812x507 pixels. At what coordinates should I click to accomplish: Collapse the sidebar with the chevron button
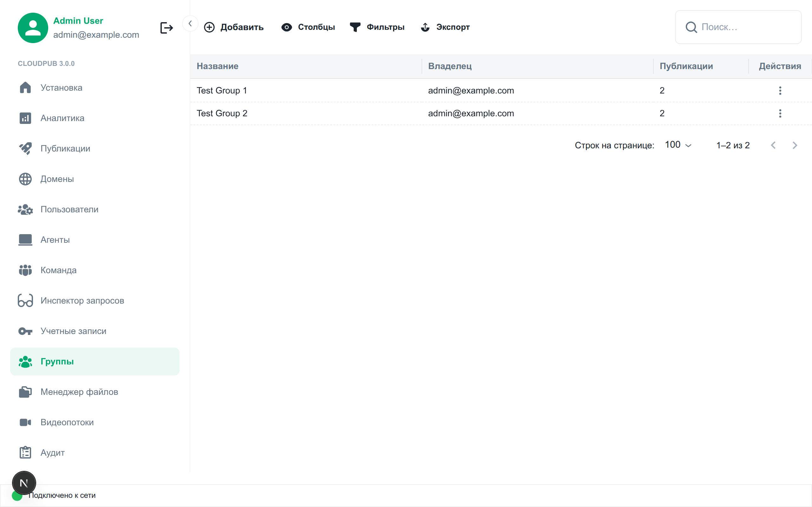[190, 23]
